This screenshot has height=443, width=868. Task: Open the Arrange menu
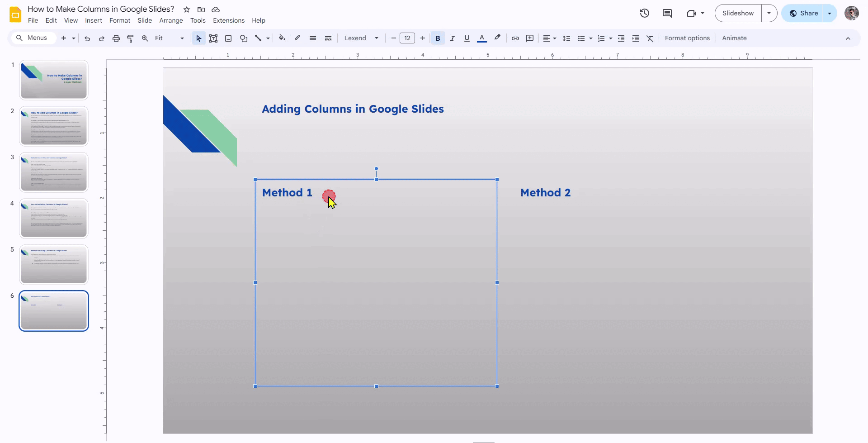tap(171, 20)
